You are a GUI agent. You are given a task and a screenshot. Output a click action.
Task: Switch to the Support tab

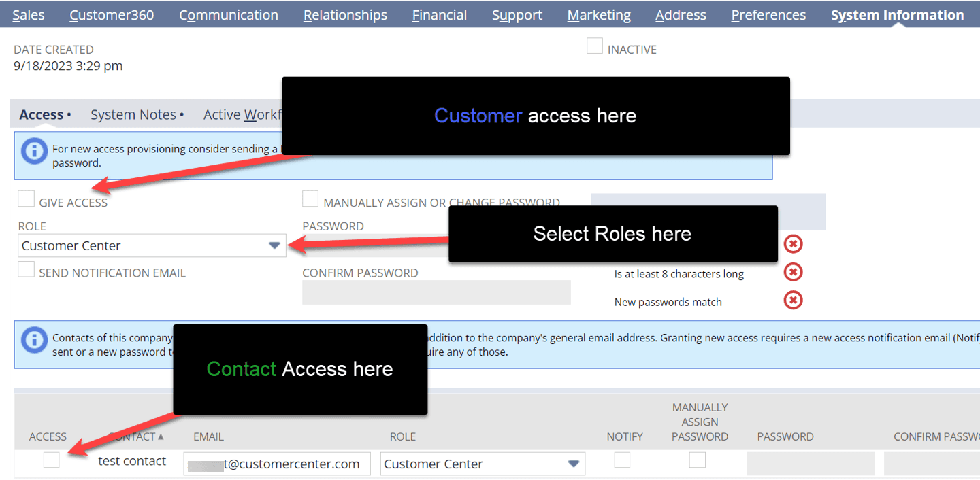(517, 15)
